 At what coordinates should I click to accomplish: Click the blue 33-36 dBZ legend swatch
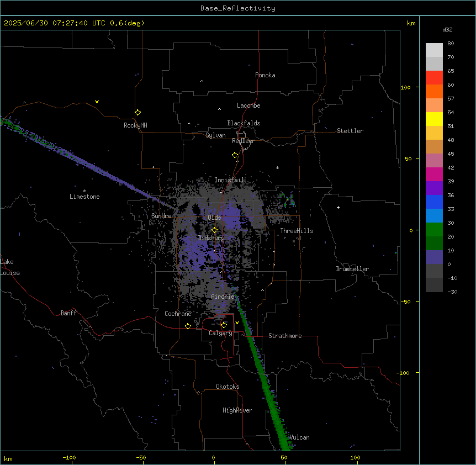click(x=434, y=202)
